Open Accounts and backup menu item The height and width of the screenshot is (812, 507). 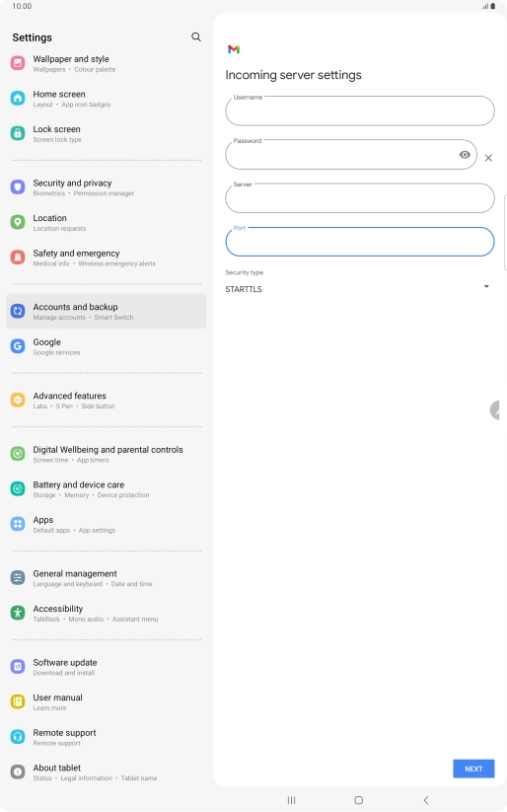(107, 311)
